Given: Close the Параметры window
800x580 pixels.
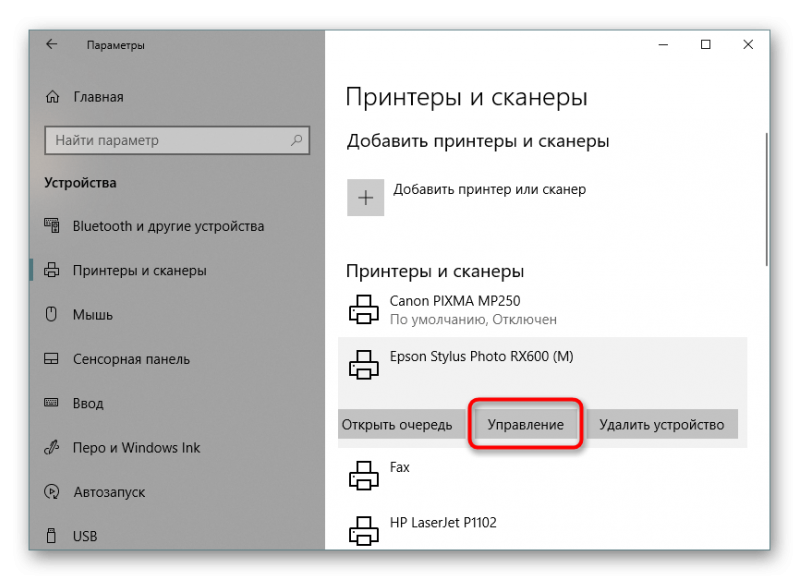Looking at the screenshot, I should click(x=748, y=45).
